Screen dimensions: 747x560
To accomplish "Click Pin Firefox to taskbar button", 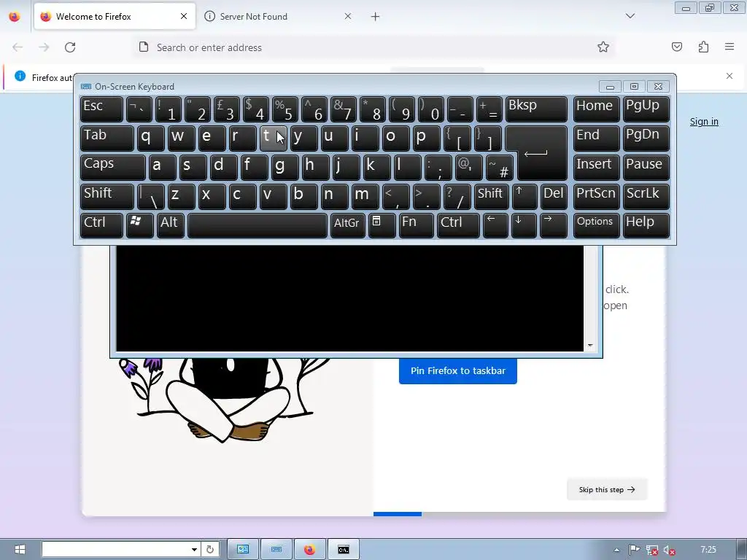I will pyautogui.click(x=458, y=370).
